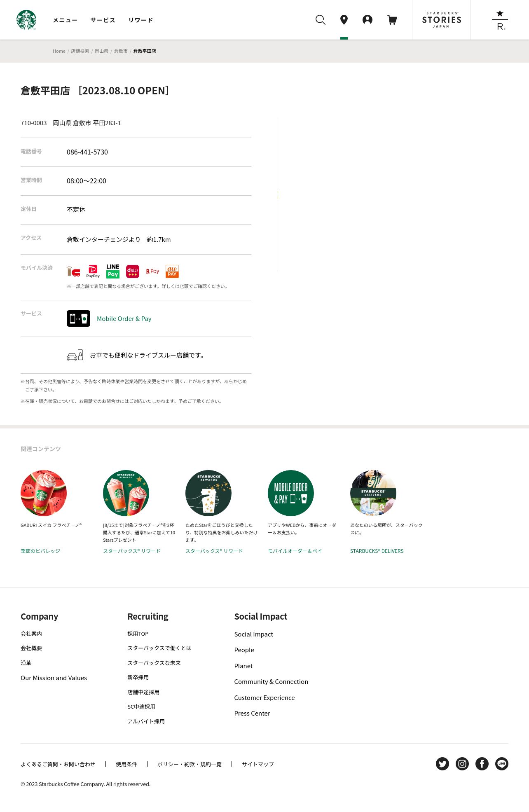The image size is (529, 812).
Task: Open the Instagram social icon
Action: (462, 764)
